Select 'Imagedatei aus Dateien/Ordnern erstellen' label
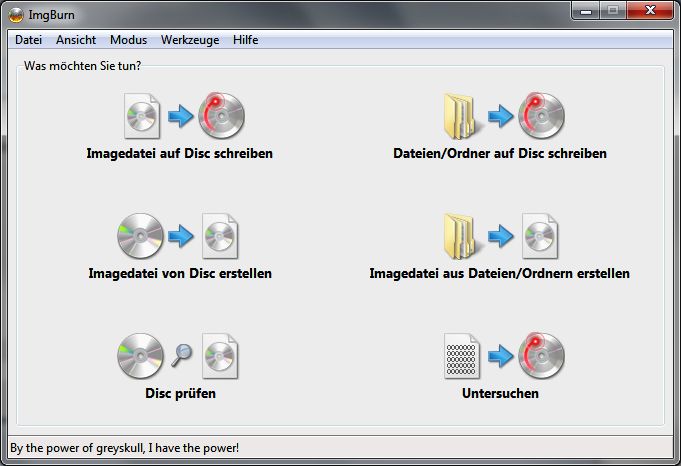The height and width of the screenshot is (466, 681). [499, 273]
